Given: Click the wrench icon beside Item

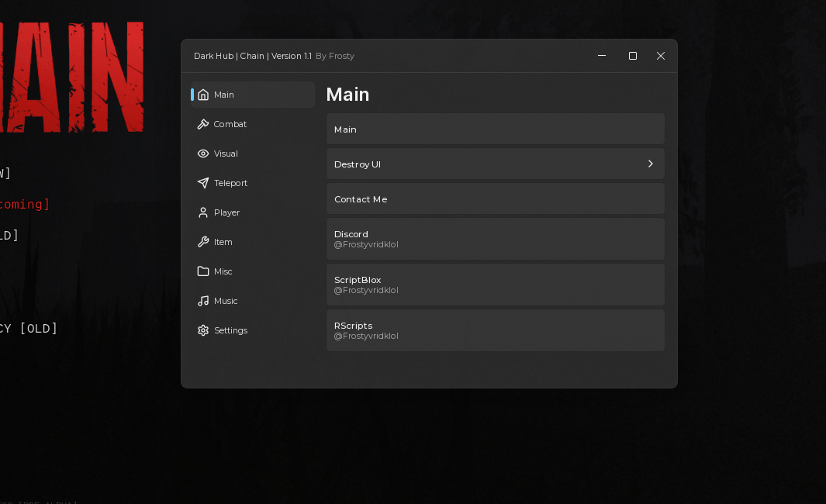Looking at the screenshot, I should point(202,242).
